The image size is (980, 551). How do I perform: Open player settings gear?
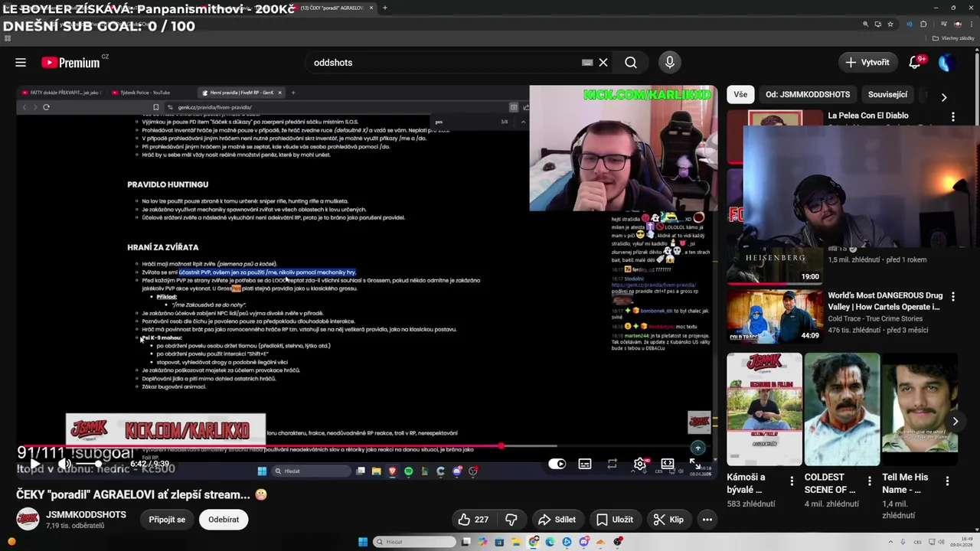click(640, 464)
